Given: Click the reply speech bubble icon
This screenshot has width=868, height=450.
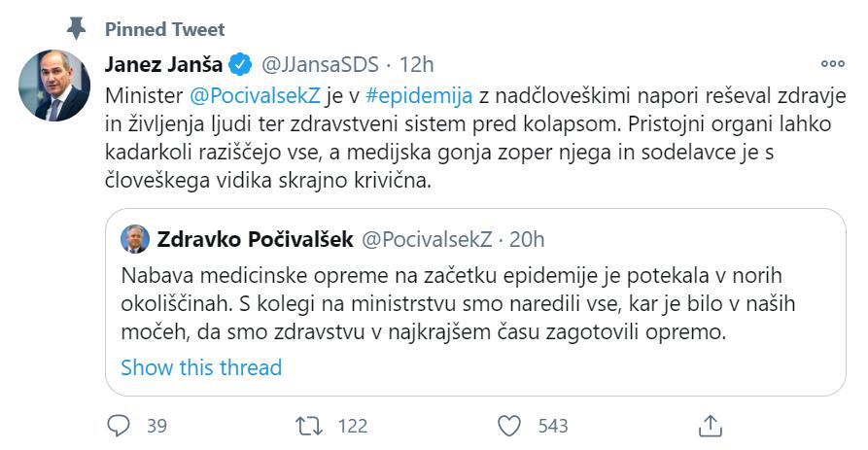Looking at the screenshot, I should 119,425.
